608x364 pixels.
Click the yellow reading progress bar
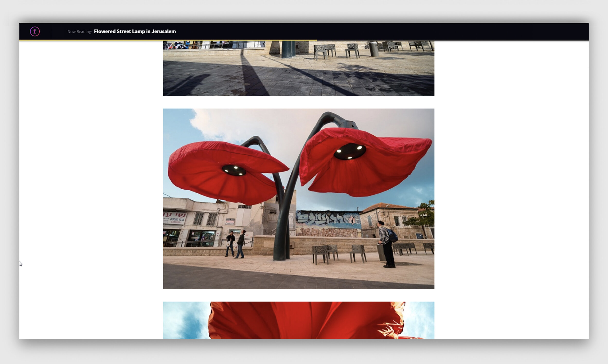tap(167, 40)
